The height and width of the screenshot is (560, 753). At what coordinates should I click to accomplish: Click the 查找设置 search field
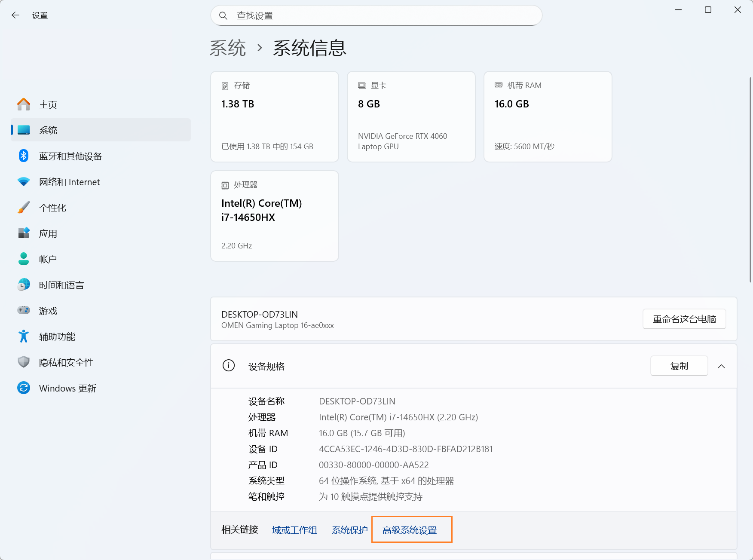click(x=383, y=16)
